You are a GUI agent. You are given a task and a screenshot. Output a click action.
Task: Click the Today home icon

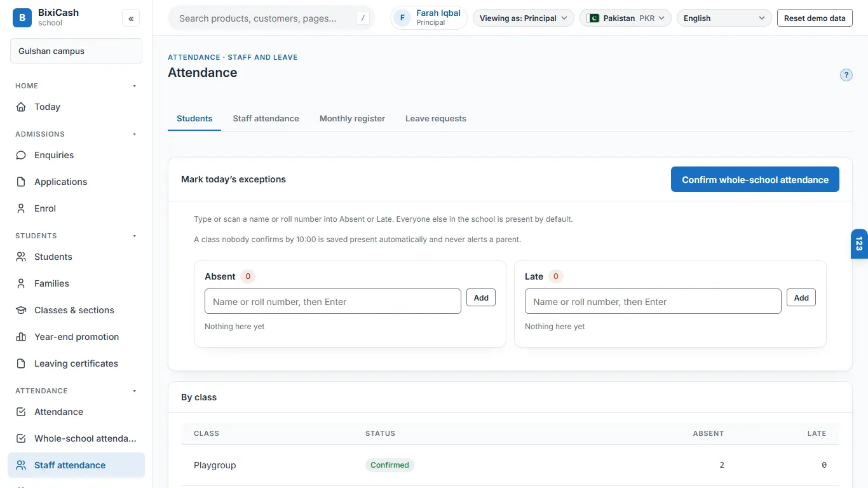pos(21,107)
